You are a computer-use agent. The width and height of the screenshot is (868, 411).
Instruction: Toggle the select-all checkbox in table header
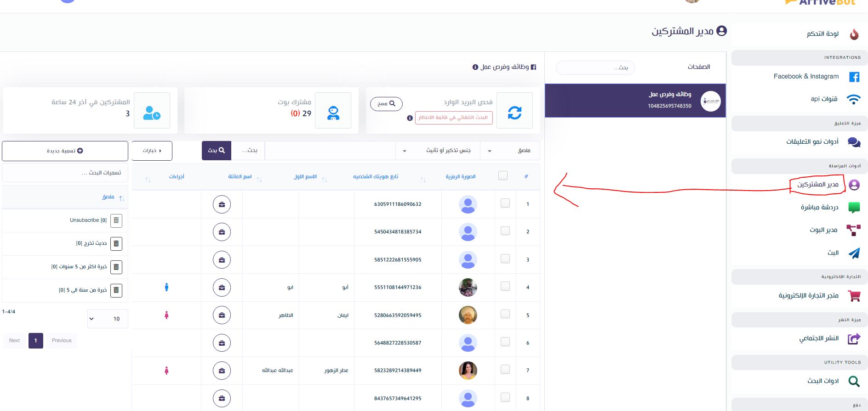pyautogui.click(x=503, y=175)
